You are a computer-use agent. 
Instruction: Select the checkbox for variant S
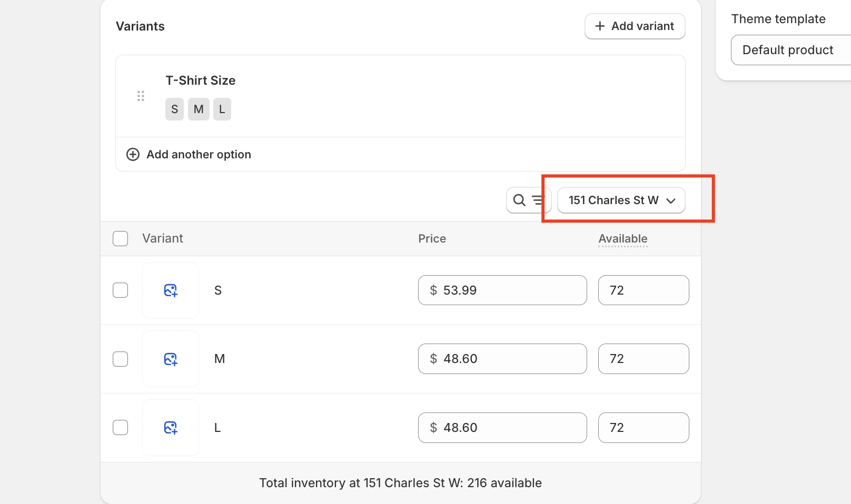(121, 290)
